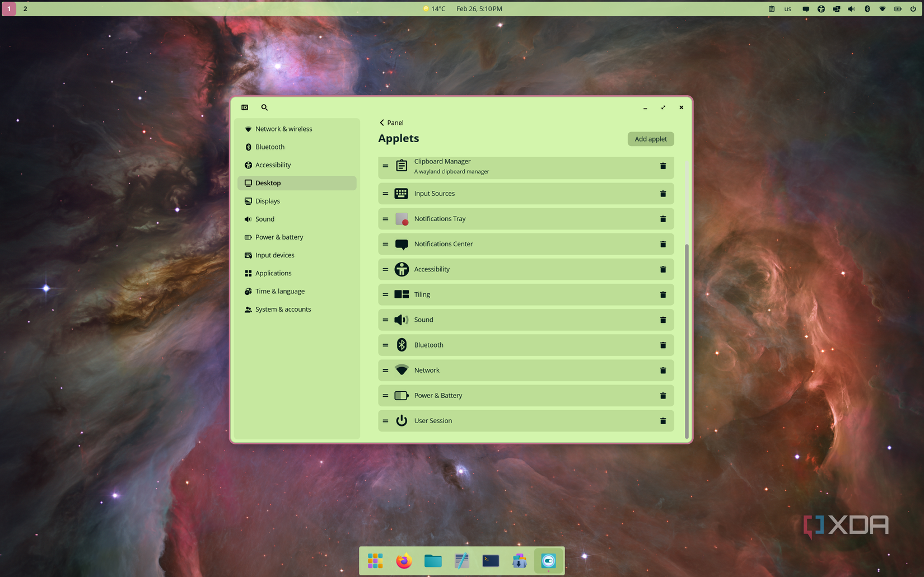This screenshot has height=577, width=924.
Task: Switch to workspace 1
Action: point(9,9)
